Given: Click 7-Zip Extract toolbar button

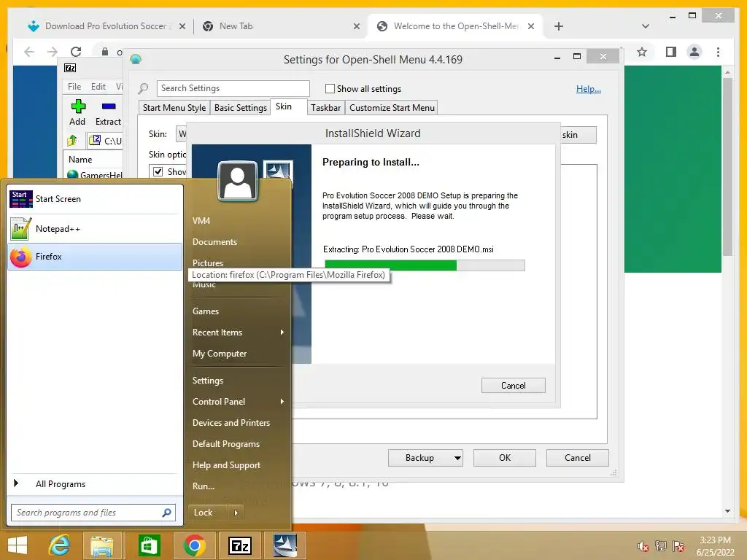Looking at the screenshot, I should click(108, 112).
